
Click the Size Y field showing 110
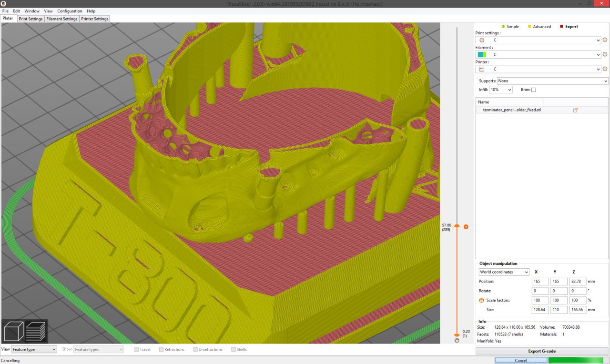pos(559,310)
